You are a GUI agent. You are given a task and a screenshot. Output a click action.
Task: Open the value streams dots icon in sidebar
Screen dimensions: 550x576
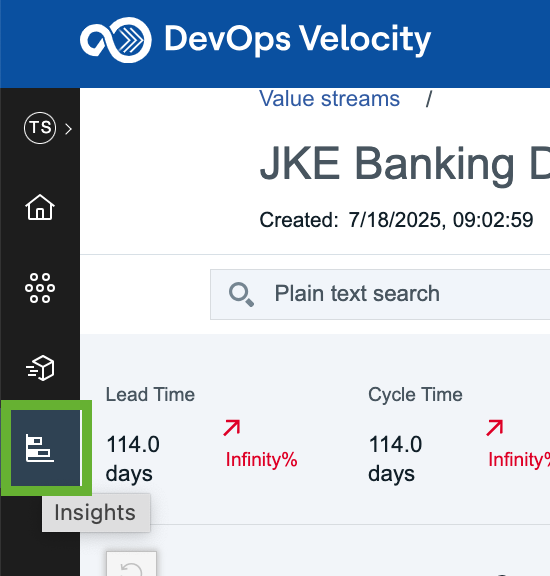pos(40,288)
